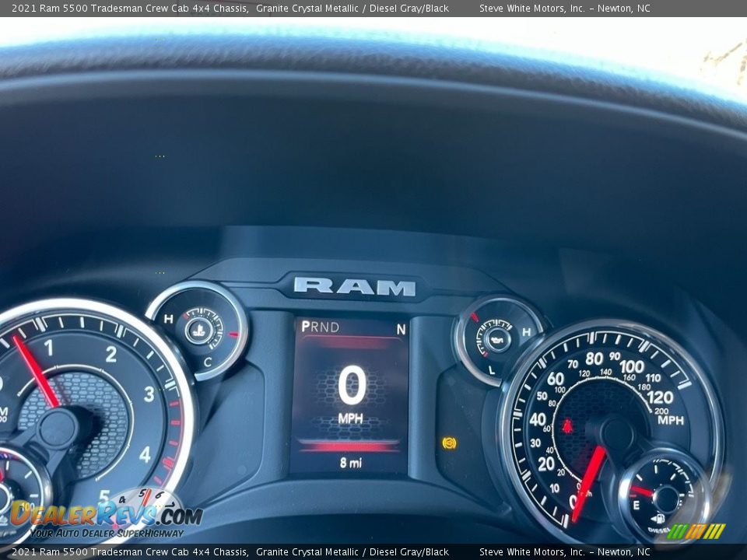Click the "MPH" label under the digital zero
This screenshot has width=747, height=560.
[351, 418]
